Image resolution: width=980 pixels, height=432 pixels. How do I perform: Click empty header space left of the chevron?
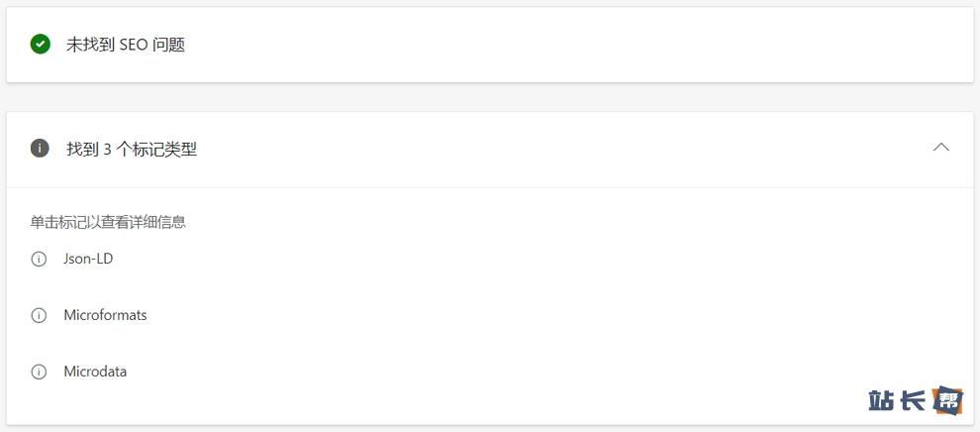pos(594,149)
